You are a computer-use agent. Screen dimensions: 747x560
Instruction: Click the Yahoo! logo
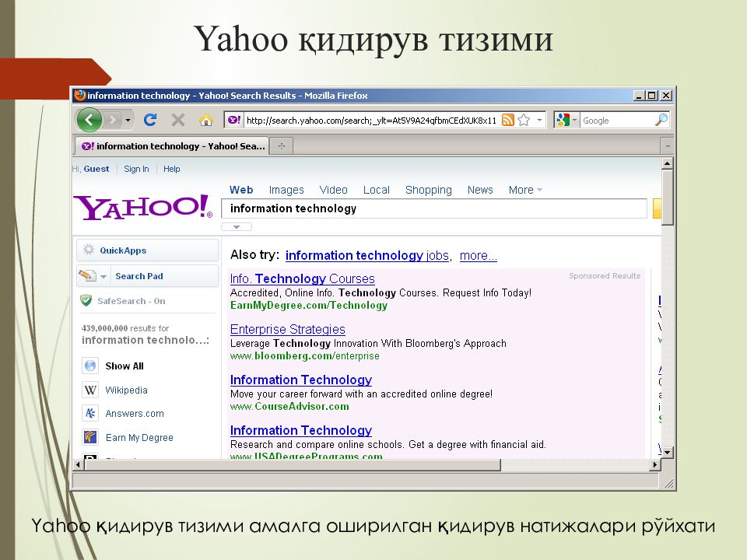(143, 207)
